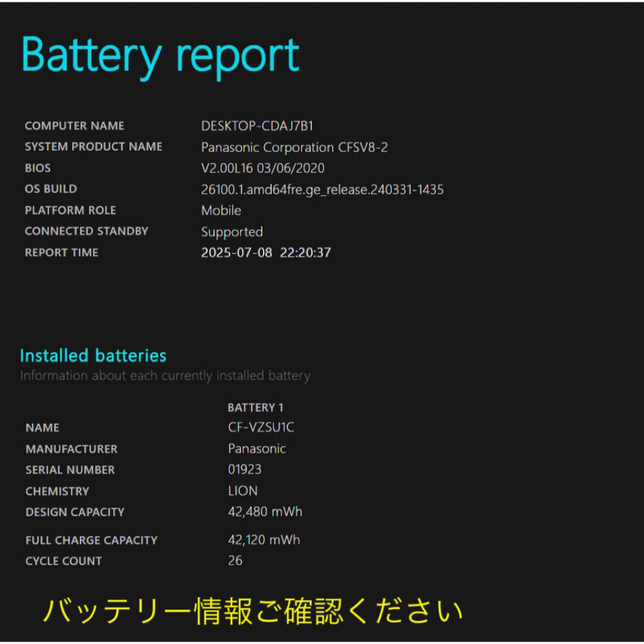Image resolution: width=644 pixels, height=644 pixels.
Task: Click the BIOS label
Action: [38, 168]
